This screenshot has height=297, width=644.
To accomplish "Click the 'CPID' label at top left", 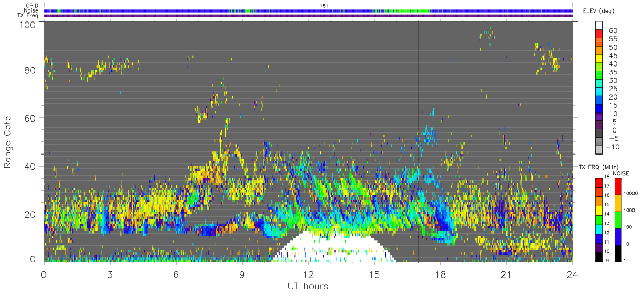I will (x=32, y=6).
